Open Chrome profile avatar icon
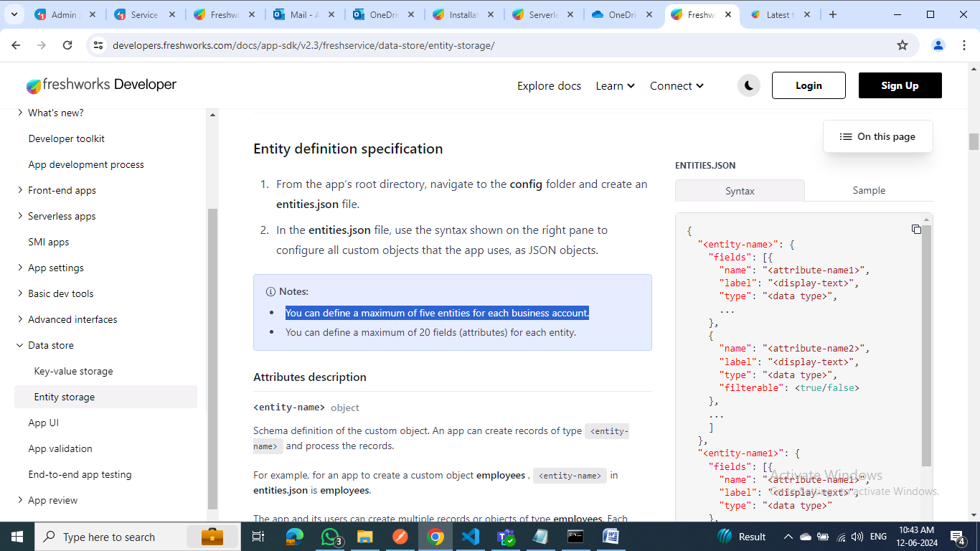This screenshot has width=980, height=551. [x=938, y=45]
